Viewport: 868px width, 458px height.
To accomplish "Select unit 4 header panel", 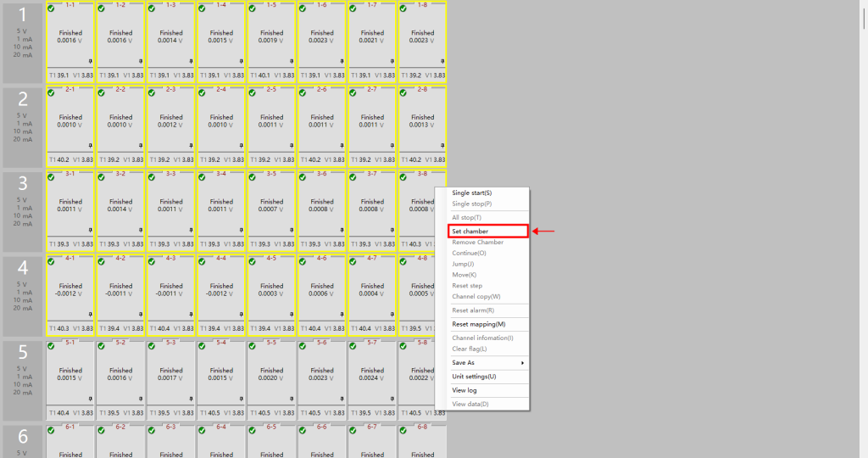I will coord(23,294).
